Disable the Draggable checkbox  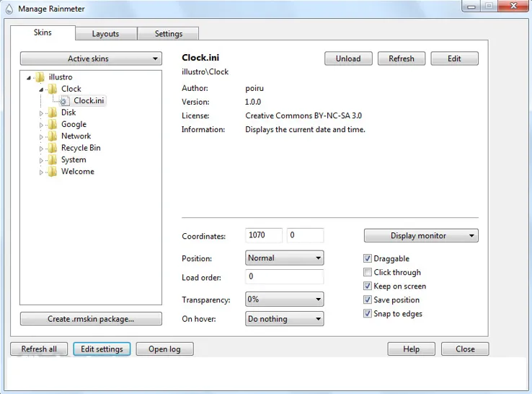click(x=368, y=258)
